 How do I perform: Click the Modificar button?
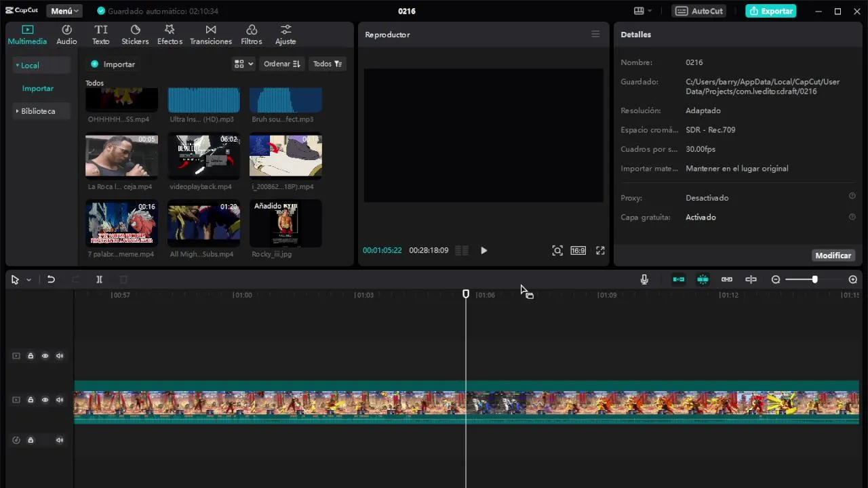coord(833,256)
